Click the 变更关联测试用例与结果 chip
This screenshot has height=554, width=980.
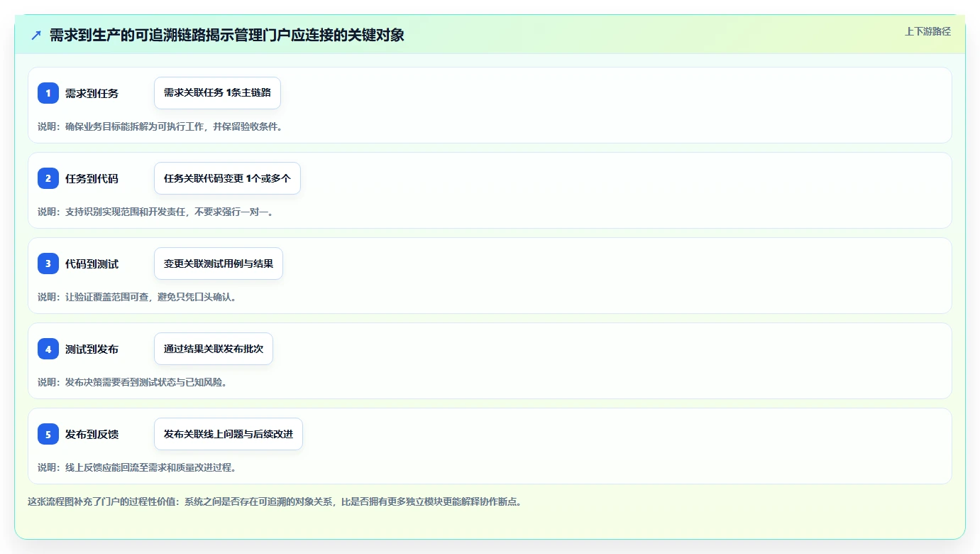[x=219, y=264]
